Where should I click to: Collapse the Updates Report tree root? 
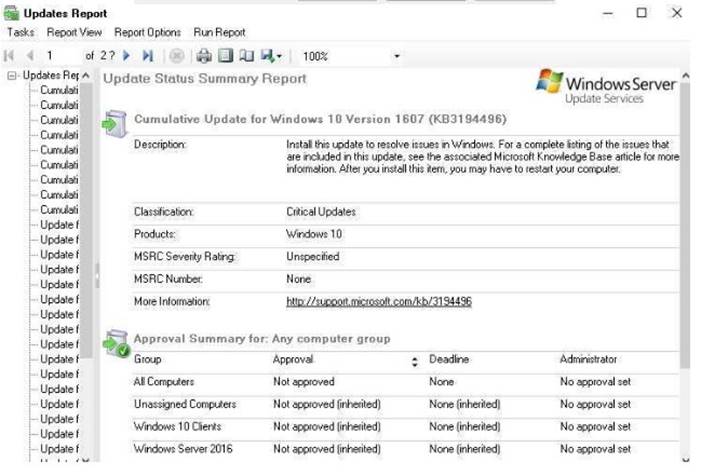[12, 76]
